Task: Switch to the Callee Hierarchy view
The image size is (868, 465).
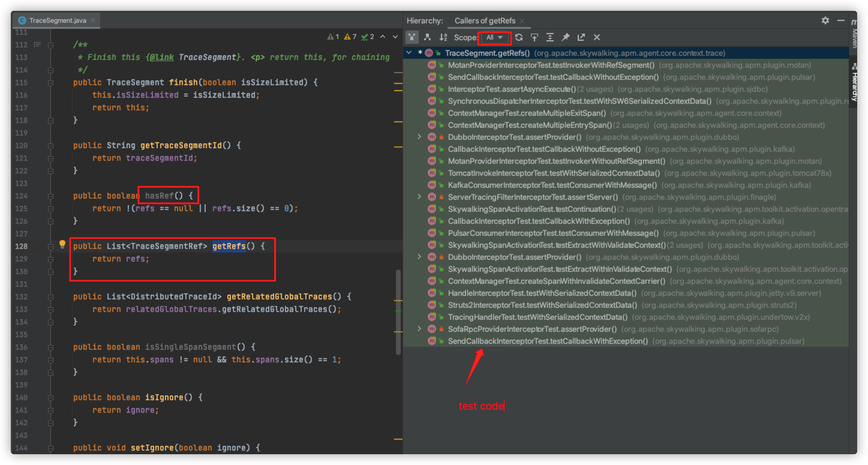Action: tap(427, 37)
